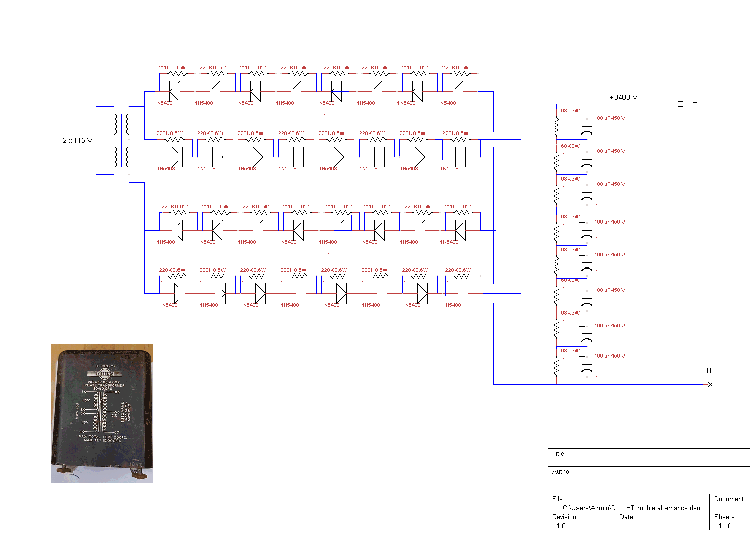
Task: Open the Collins plate transformer photo
Action: coord(102,413)
